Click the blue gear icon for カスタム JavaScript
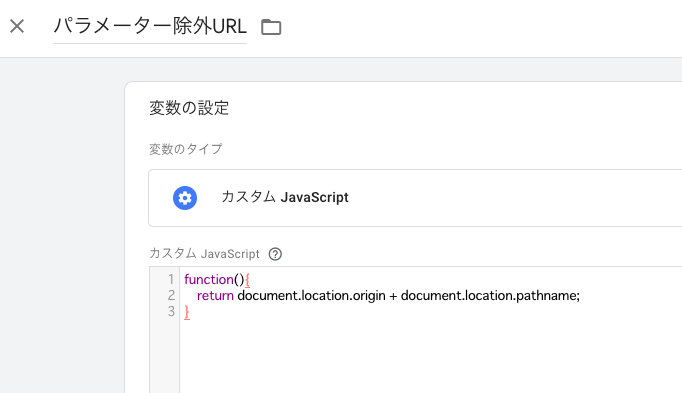The height and width of the screenshot is (393, 682). (185, 198)
